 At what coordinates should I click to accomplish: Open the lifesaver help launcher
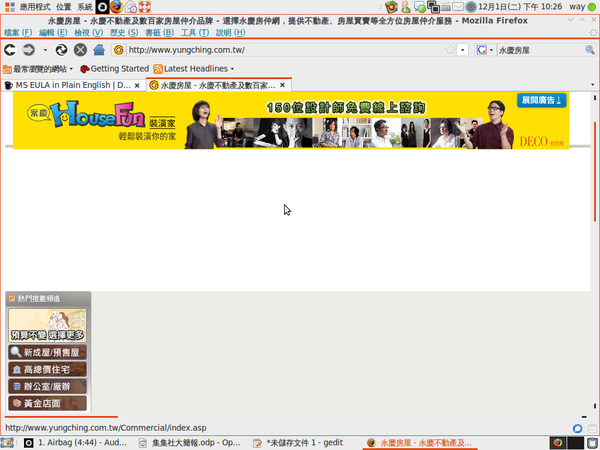point(145,7)
